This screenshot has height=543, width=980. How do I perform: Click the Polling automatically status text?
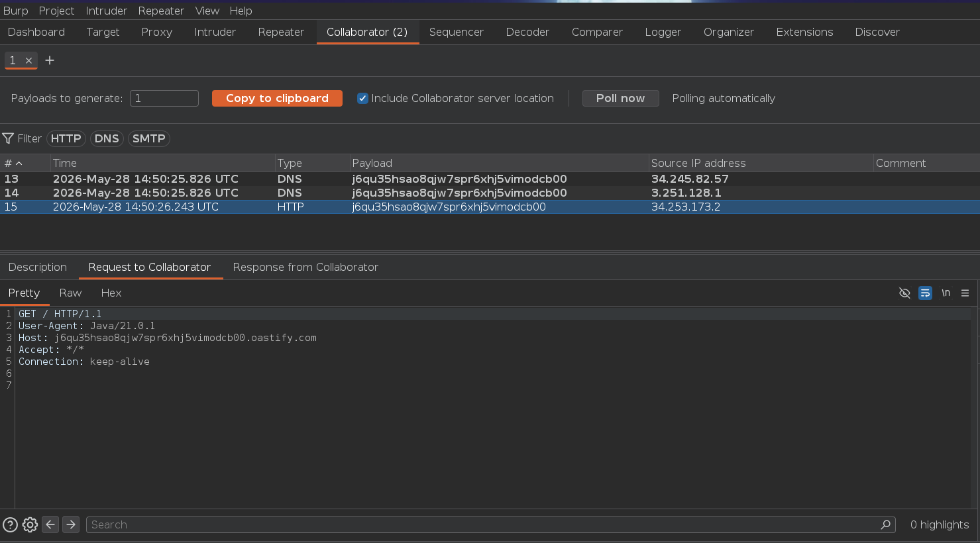point(724,98)
